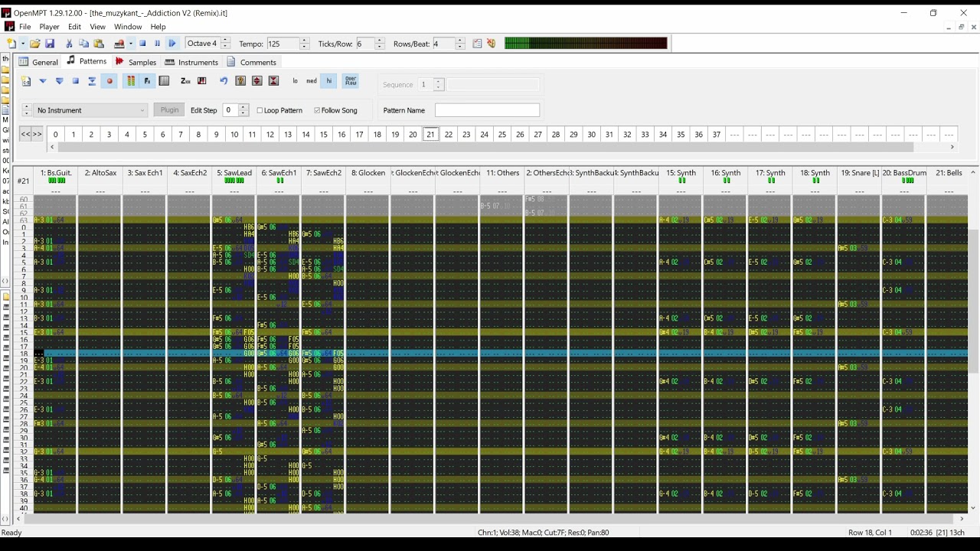
Task: Open file via the folder icon
Action: (x=35, y=44)
